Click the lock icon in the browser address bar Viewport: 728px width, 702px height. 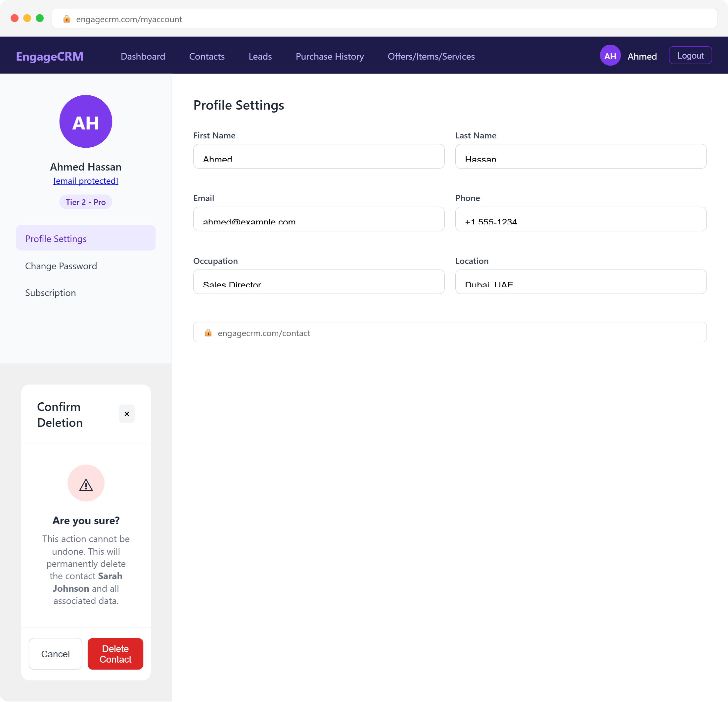click(67, 19)
